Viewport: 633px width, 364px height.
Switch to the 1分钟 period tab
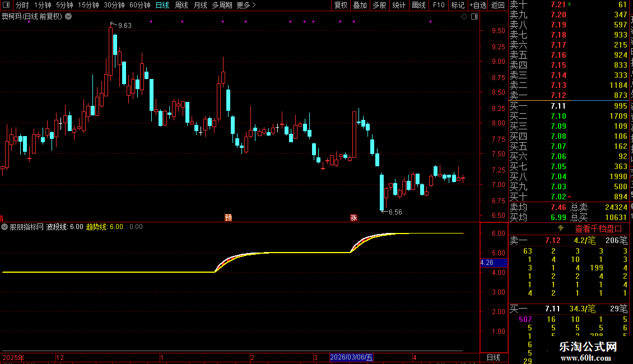(43, 5)
